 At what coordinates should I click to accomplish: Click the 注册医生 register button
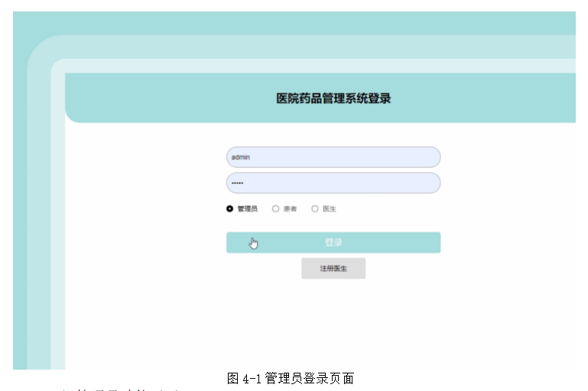[x=333, y=268]
